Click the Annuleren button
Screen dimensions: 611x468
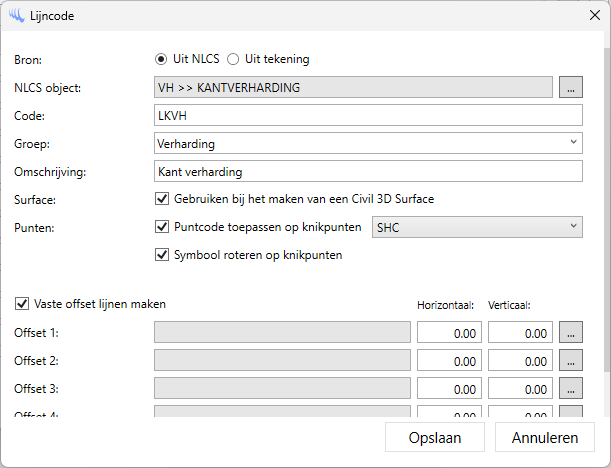(545, 438)
